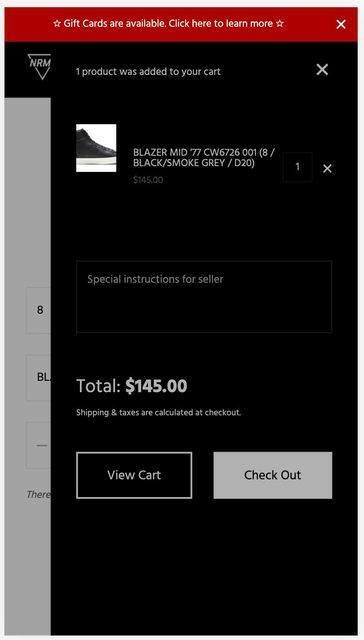Click the bold Total $145.00 amount

point(156,386)
